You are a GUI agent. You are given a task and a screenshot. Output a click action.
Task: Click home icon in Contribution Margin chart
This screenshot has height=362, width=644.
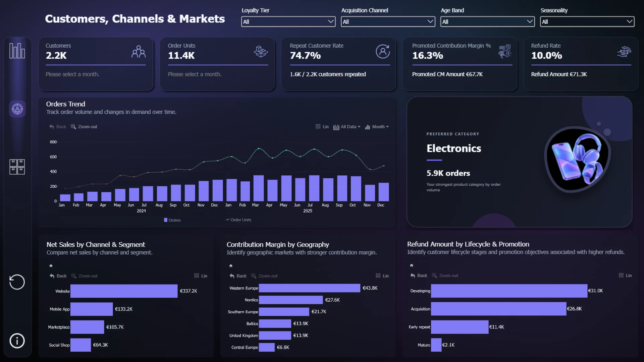pyautogui.click(x=231, y=266)
